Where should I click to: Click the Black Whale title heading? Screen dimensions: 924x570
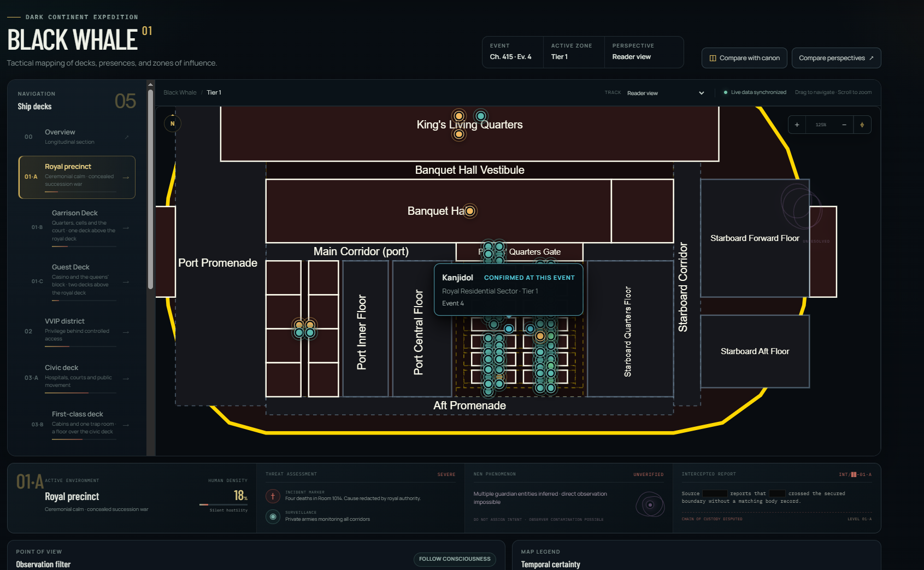tap(73, 40)
